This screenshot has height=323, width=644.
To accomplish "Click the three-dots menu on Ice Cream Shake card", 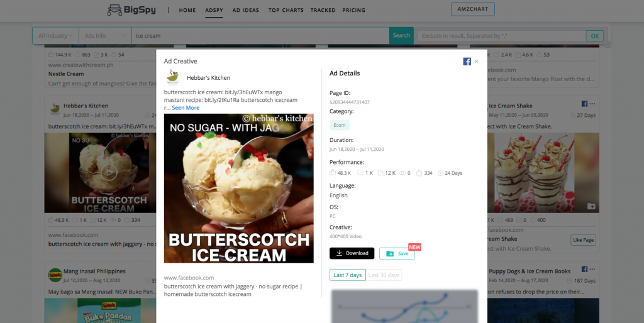I will coord(592,104).
